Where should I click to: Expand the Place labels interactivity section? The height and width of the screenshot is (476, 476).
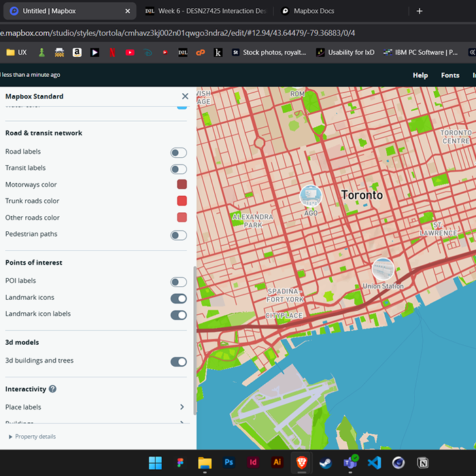point(182,407)
